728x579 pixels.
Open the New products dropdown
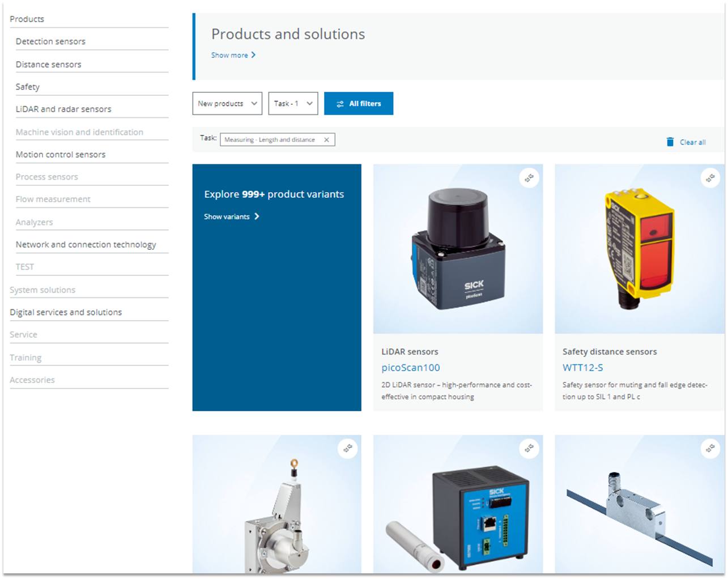227,104
